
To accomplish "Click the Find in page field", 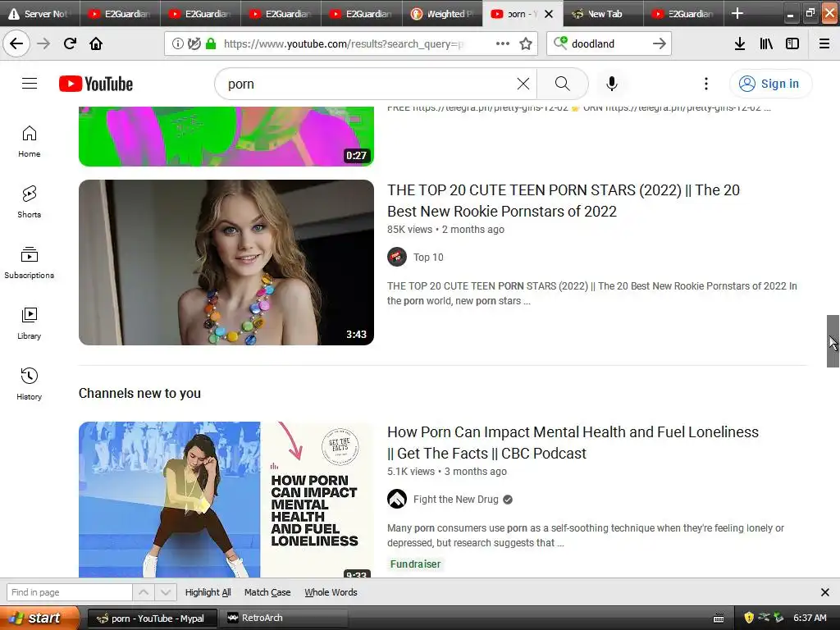I will coord(69,592).
